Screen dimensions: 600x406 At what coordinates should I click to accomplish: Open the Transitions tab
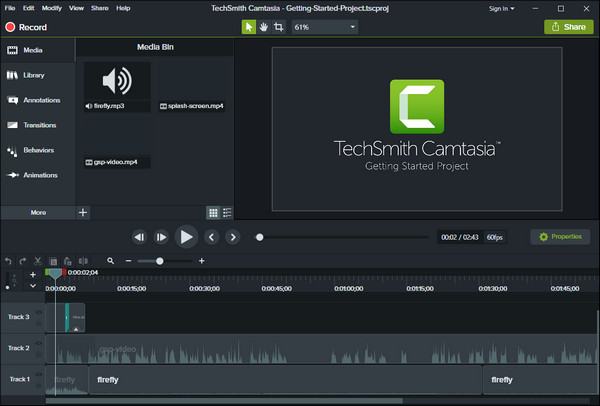[38, 125]
